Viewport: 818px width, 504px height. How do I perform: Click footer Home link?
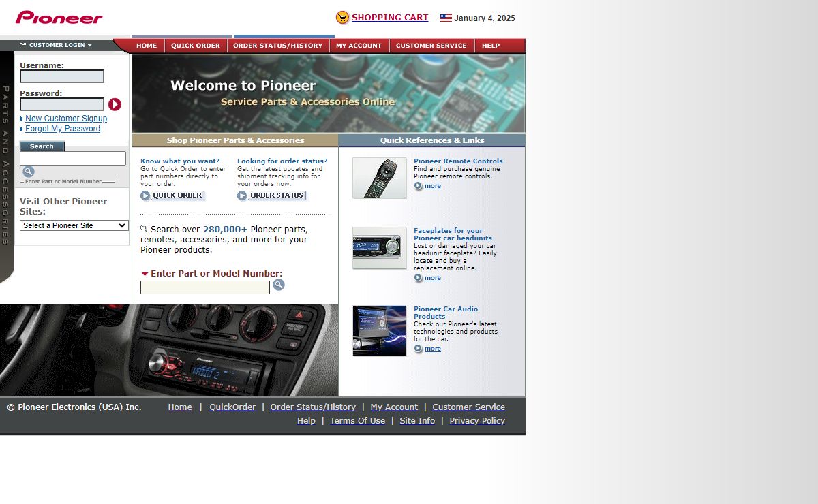pyautogui.click(x=180, y=407)
